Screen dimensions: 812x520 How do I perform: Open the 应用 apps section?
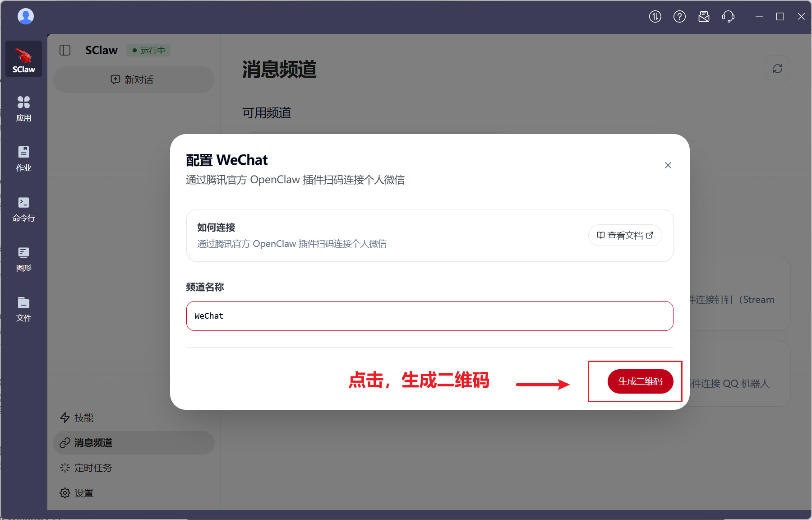(x=23, y=109)
